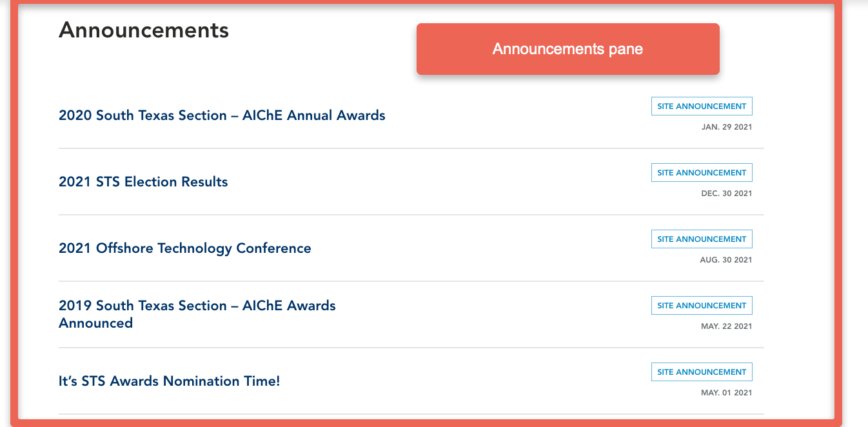Click Site Announcement tag above Dec. 30 2021

[702, 173]
